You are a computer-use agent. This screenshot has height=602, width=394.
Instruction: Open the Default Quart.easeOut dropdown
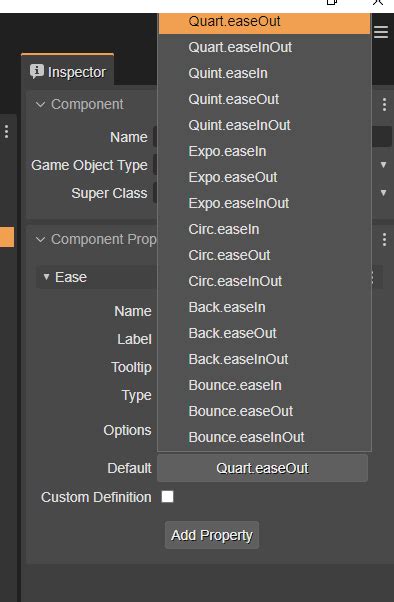click(x=262, y=468)
